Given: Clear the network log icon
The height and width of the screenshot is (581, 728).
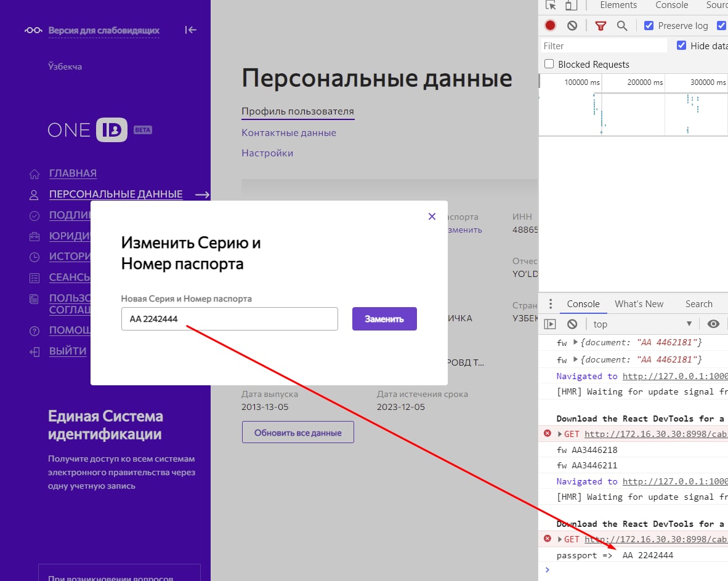Looking at the screenshot, I should (x=572, y=25).
